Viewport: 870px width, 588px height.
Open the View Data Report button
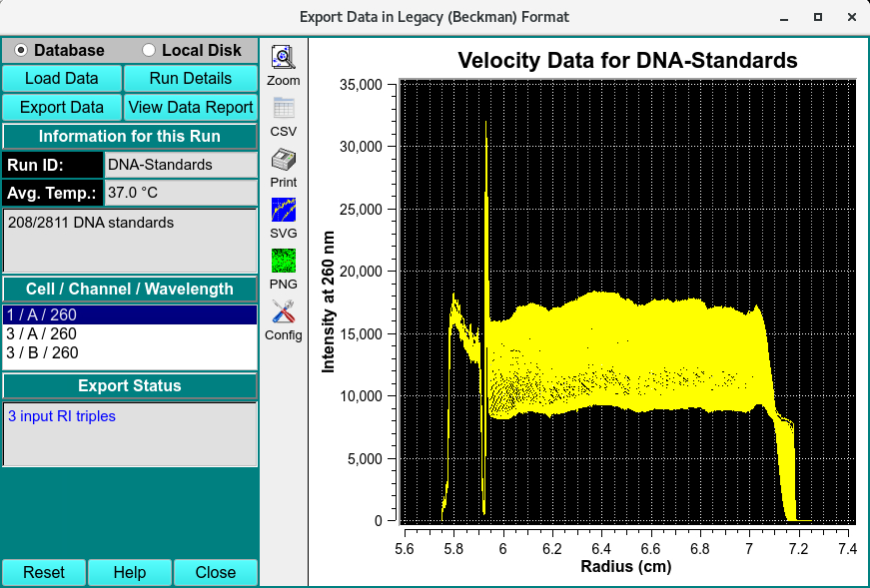click(x=190, y=107)
